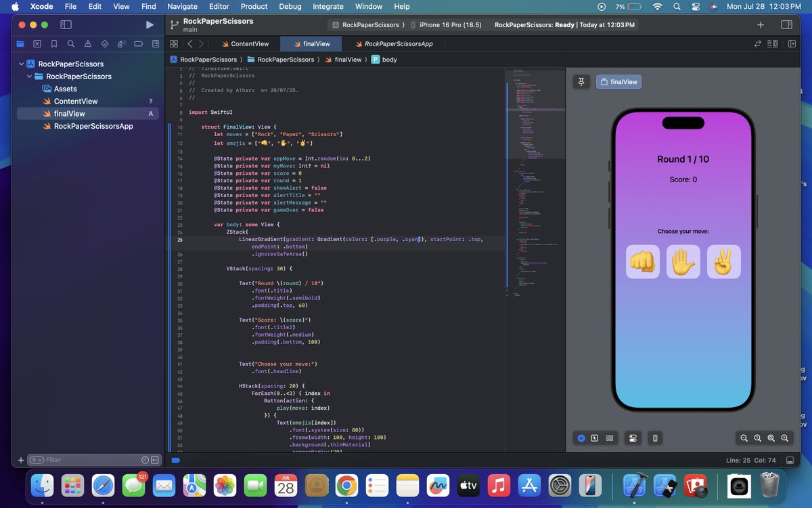
Task: Add a new file with plus button
Action: pos(21,460)
